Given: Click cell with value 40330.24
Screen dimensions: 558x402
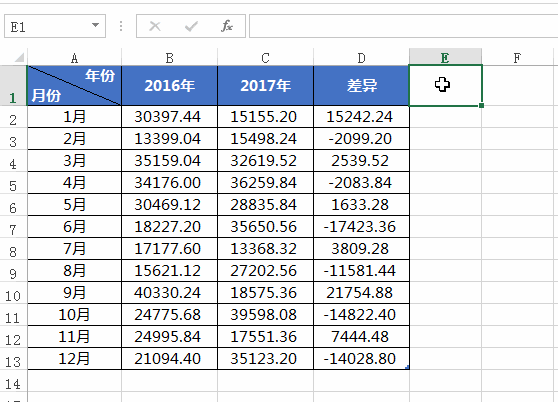Looking at the screenshot, I should [169, 293].
